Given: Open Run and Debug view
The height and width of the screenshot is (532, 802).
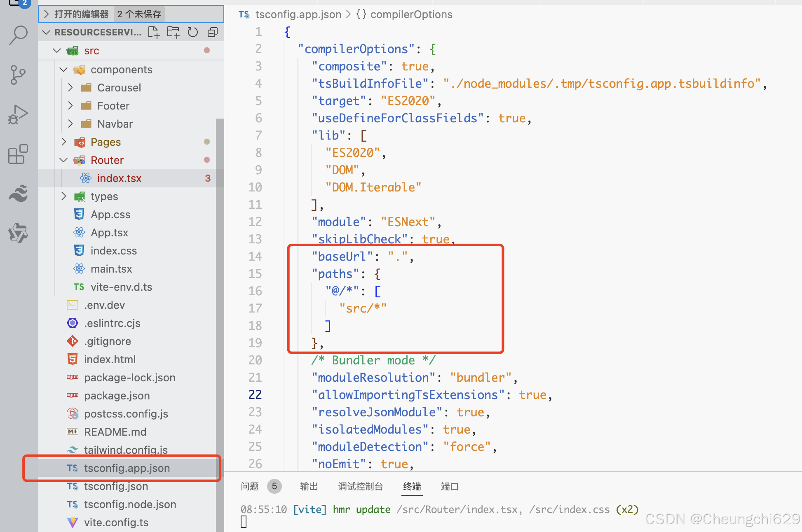Looking at the screenshot, I should tap(18, 114).
